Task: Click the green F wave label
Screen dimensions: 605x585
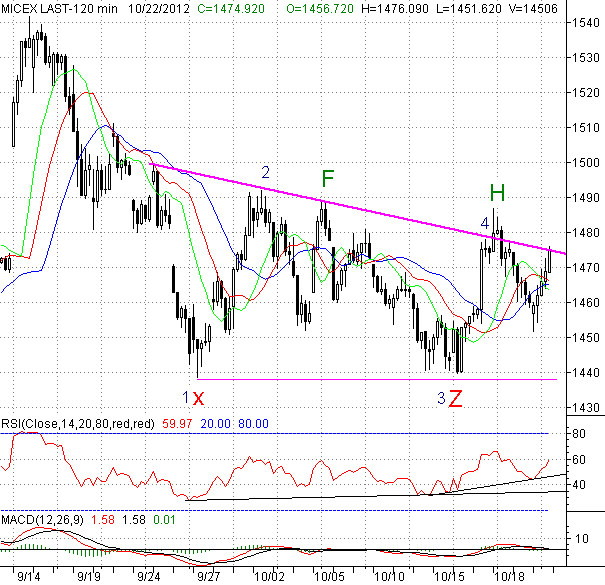Action: coord(328,178)
